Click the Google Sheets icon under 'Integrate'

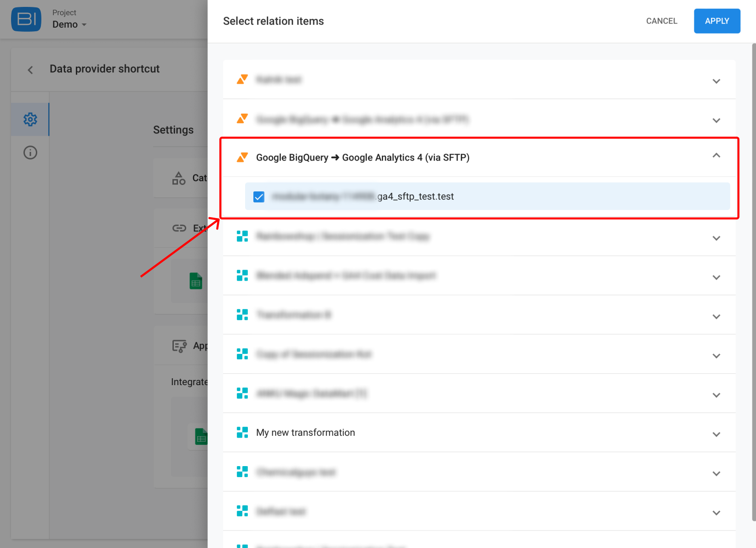click(201, 437)
